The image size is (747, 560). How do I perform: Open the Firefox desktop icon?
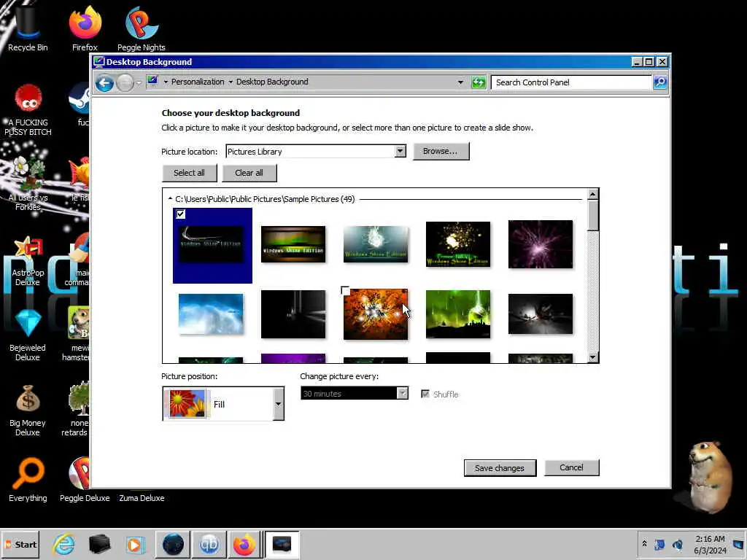[85, 28]
